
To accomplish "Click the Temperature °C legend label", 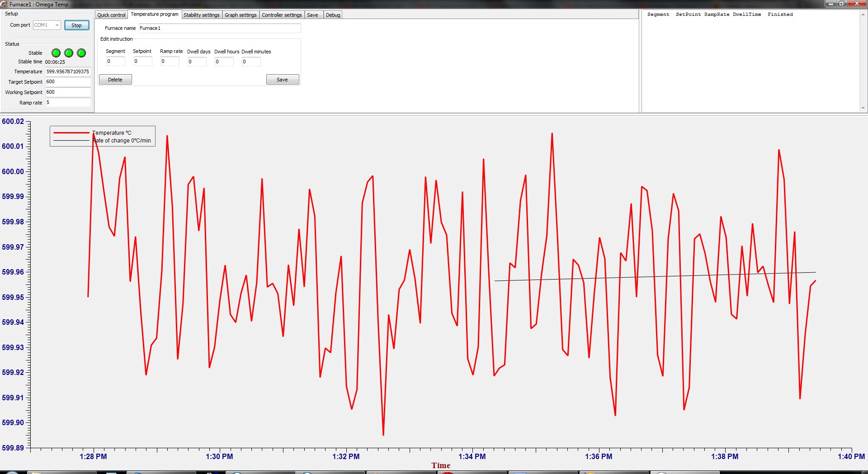I will coord(112,133).
